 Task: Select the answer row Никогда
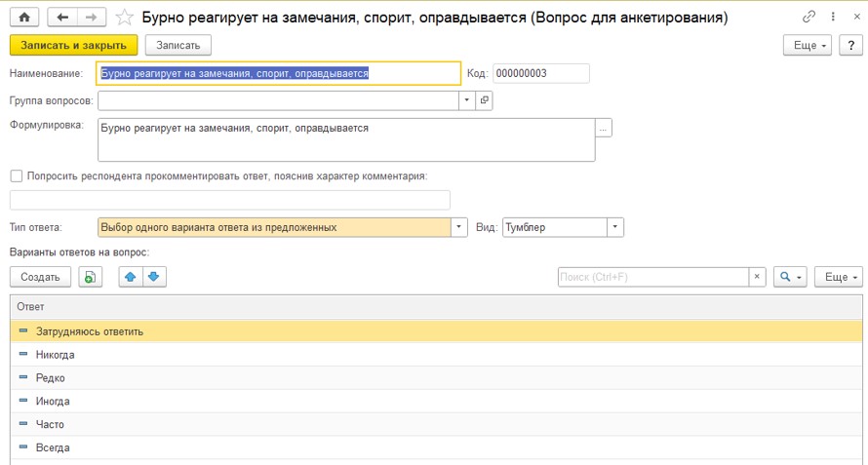pos(436,354)
